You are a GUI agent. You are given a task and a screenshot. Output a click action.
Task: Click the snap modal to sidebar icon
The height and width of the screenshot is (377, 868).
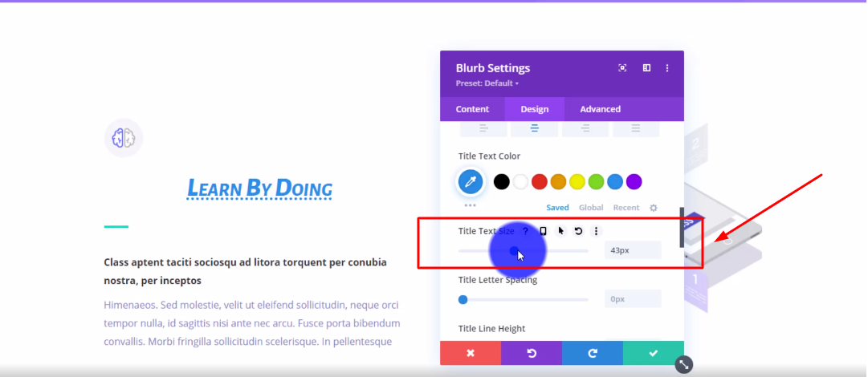646,68
